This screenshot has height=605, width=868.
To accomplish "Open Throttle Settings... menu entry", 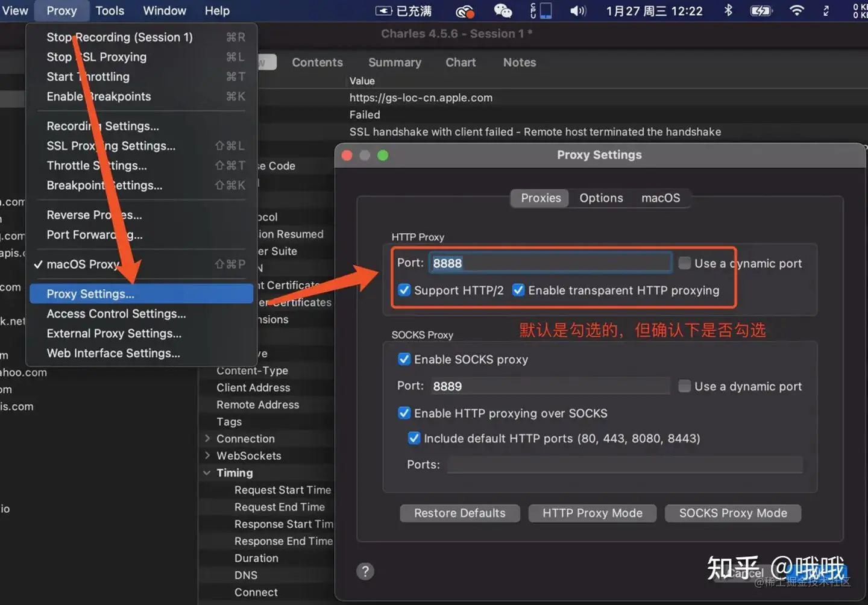I will point(142,166).
